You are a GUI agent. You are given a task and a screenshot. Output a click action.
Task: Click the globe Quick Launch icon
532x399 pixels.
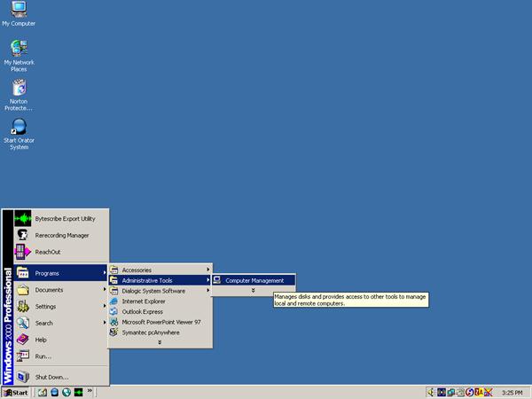point(66,392)
